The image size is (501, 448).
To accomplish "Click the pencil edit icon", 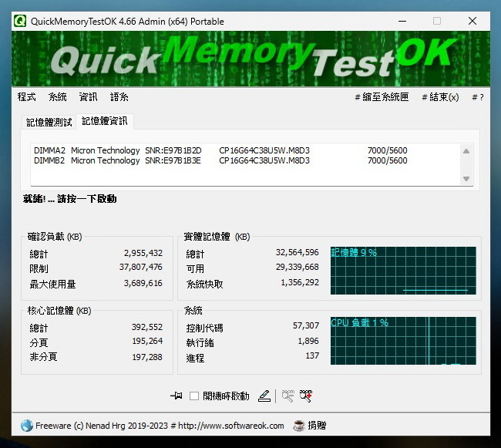I will [x=264, y=396].
